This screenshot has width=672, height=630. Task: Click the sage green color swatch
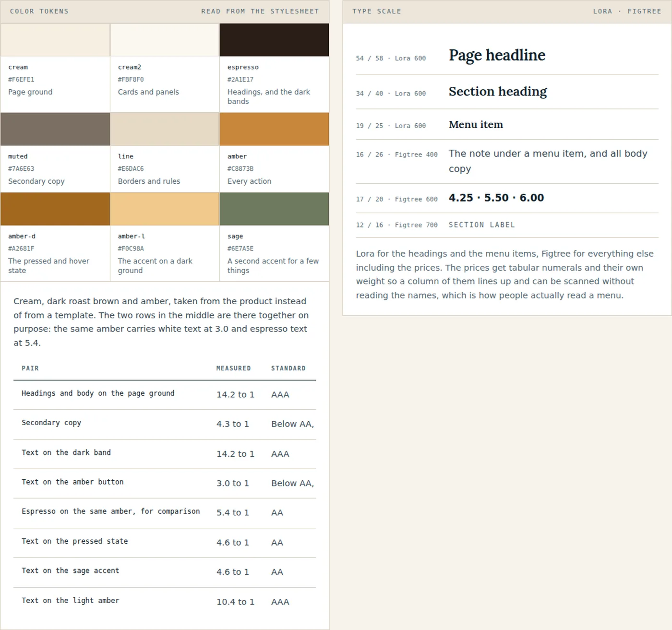tap(274, 209)
